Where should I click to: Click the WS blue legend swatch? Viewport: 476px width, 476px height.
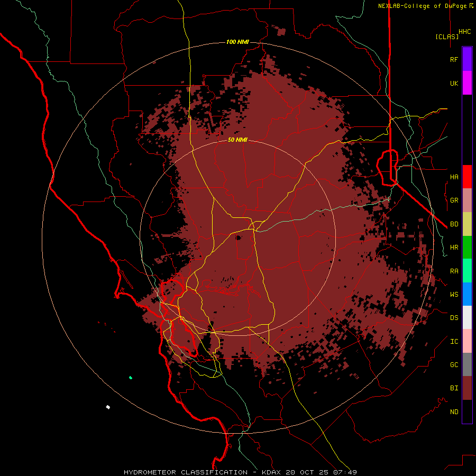point(467,294)
